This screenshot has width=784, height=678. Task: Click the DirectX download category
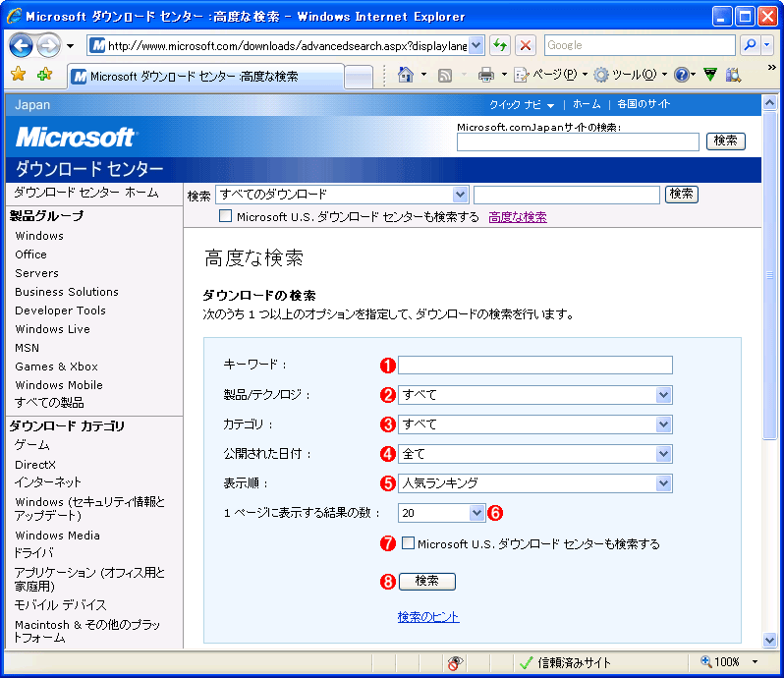click(x=35, y=465)
